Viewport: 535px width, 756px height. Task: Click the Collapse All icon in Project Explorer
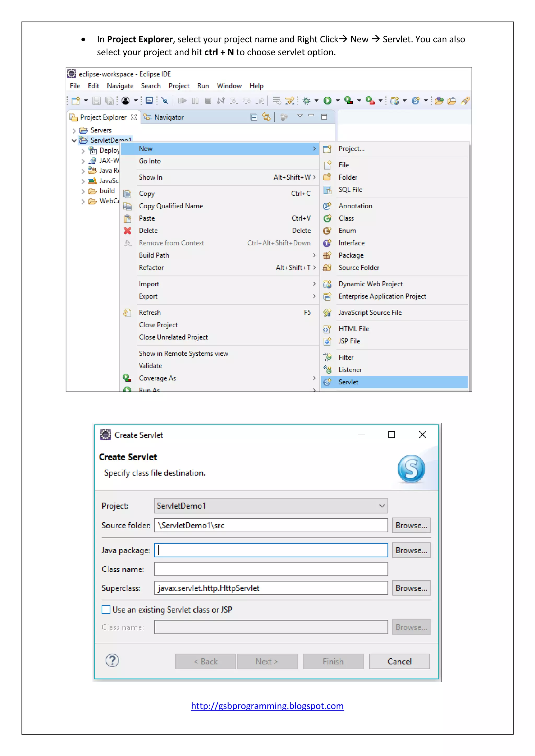[x=254, y=117]
